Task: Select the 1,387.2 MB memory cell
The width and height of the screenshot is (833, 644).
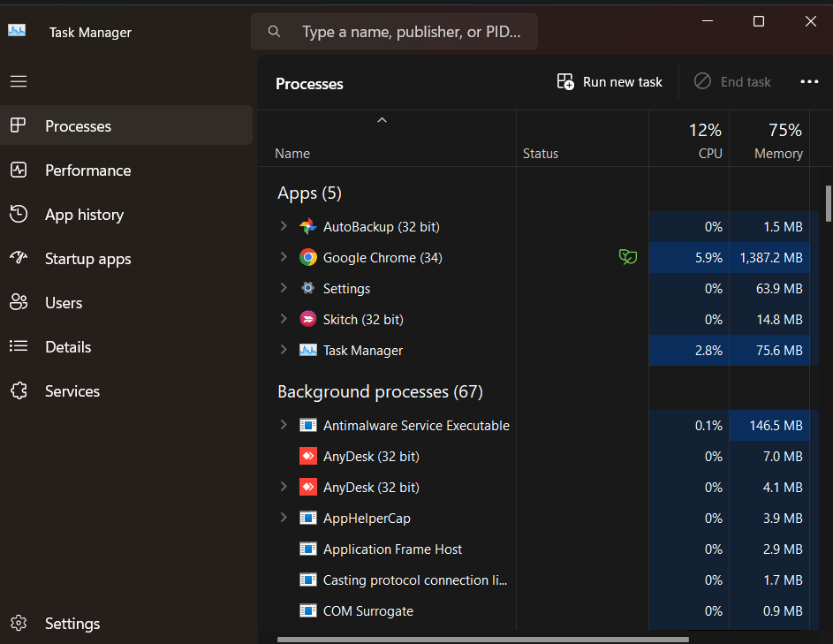Action: coord(769,257)
